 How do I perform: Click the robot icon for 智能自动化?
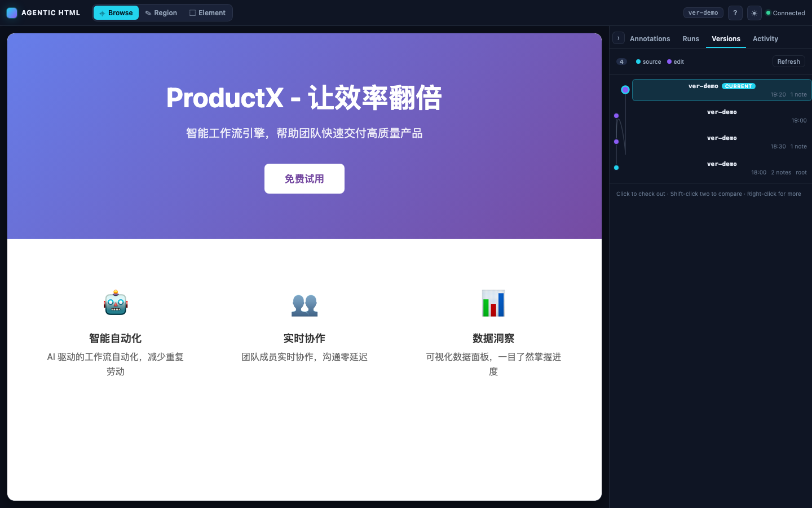pos(116,303)
